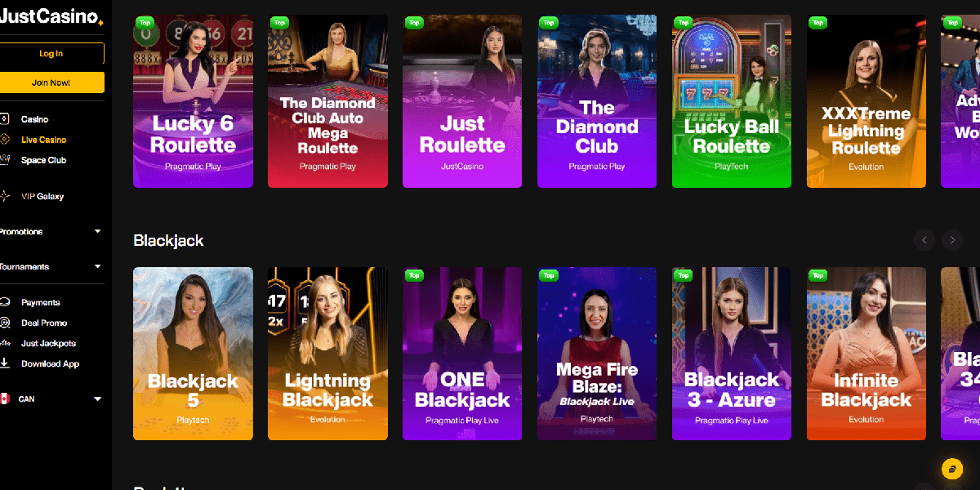The image size is (980, 490).
Task: Open the Space Club crown icon
Action: pyautogui.click(x=4, y=160)
